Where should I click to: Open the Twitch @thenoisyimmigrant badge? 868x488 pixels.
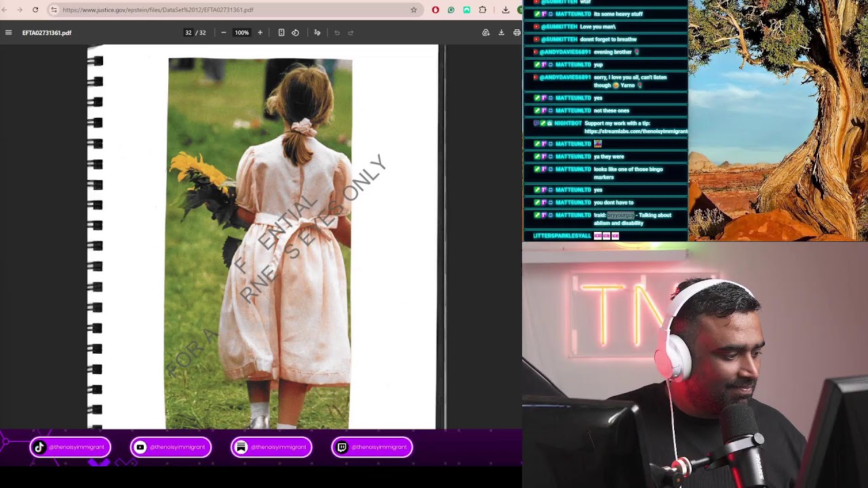372,447
